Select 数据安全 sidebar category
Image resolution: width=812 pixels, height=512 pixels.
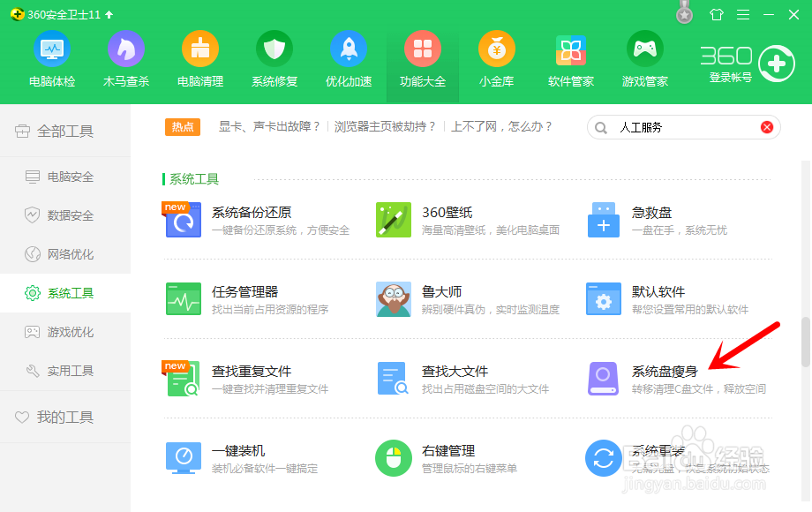tap(65, 215)
